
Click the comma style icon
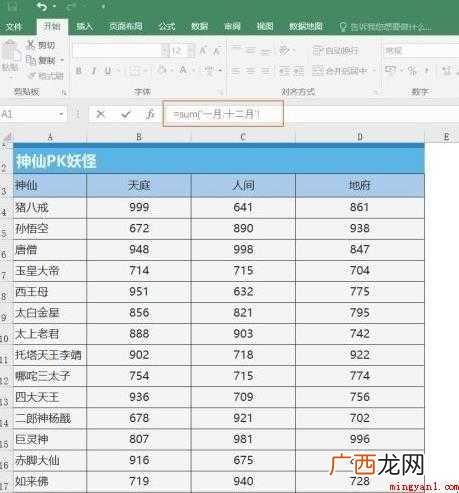click(x=427, y=70)
